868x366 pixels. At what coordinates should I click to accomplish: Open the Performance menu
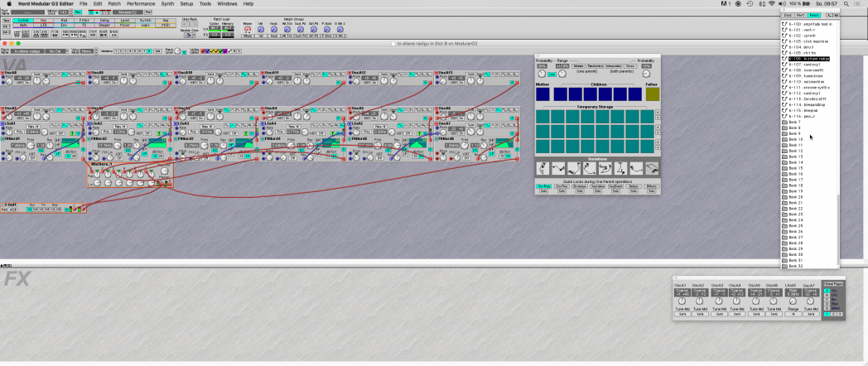pos(140,4)
